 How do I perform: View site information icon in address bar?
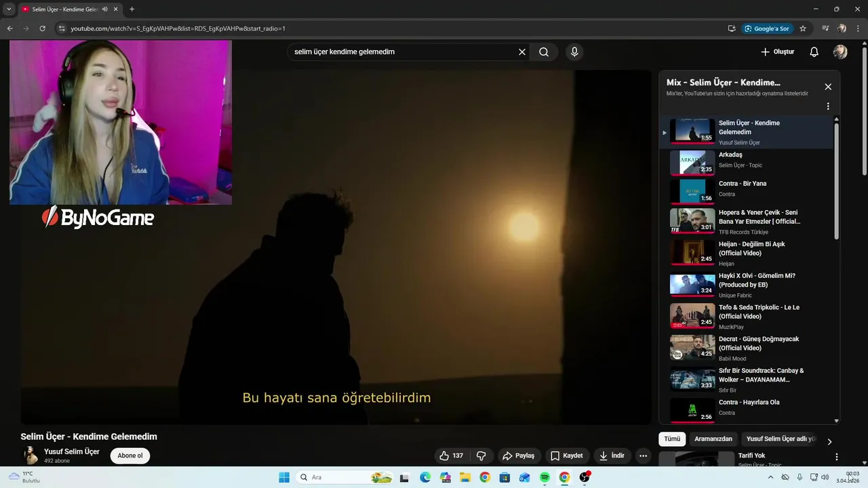pos(62,28)
